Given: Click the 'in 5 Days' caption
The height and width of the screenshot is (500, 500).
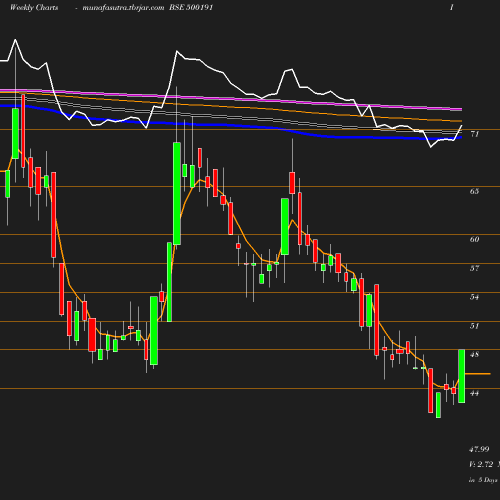Looking at the screenshot, I should pyautogui.click(x=483, y=480).
